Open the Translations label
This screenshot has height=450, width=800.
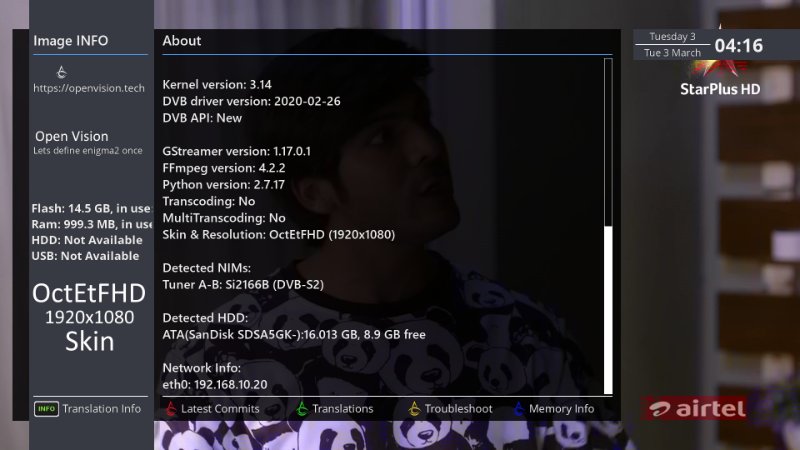coord(342,409)
